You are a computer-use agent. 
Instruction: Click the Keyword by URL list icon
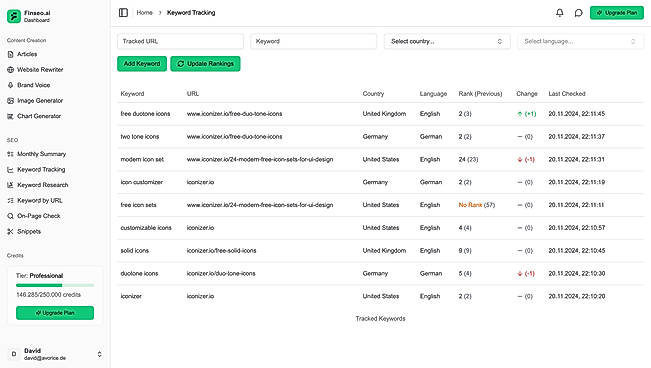(x=10, y=201)
